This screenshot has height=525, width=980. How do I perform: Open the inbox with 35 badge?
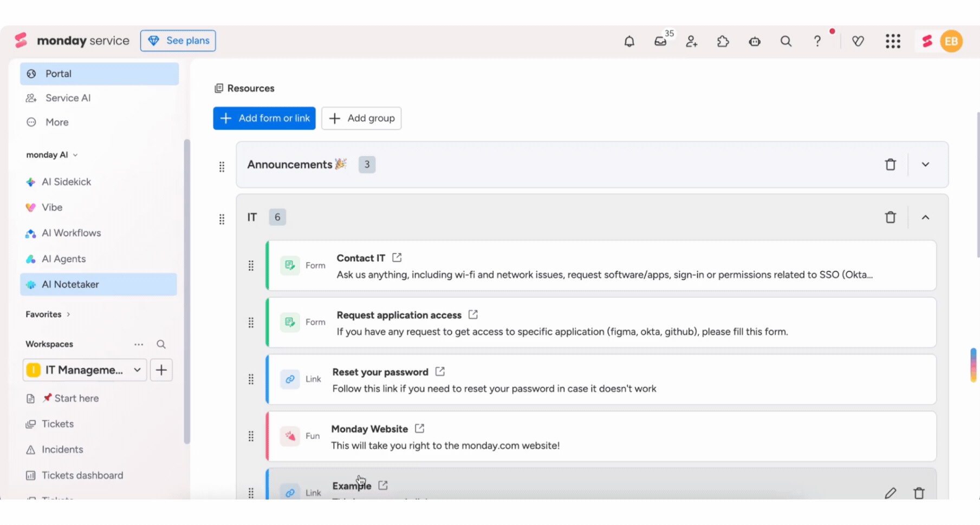(x=660, y=41)
